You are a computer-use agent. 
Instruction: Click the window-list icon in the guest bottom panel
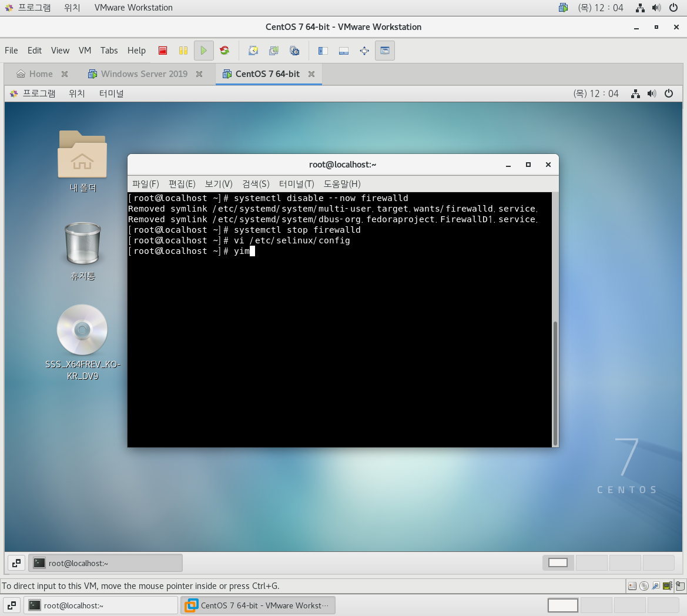tap(16, 563)
